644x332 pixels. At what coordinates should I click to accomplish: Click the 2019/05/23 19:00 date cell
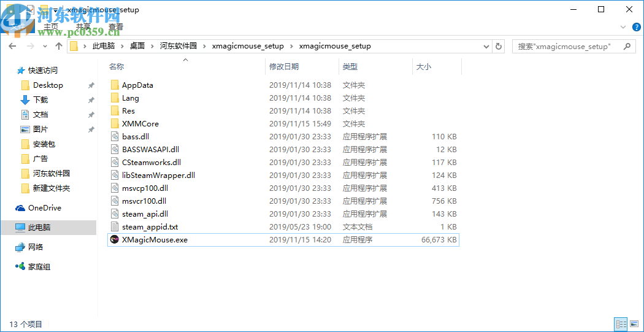coord(301,227)
